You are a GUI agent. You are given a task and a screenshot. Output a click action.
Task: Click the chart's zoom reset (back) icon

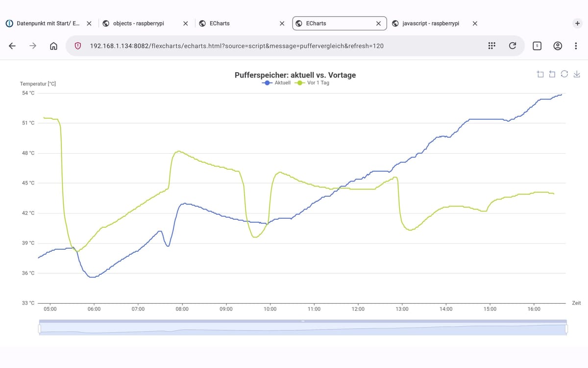point(552,74)
